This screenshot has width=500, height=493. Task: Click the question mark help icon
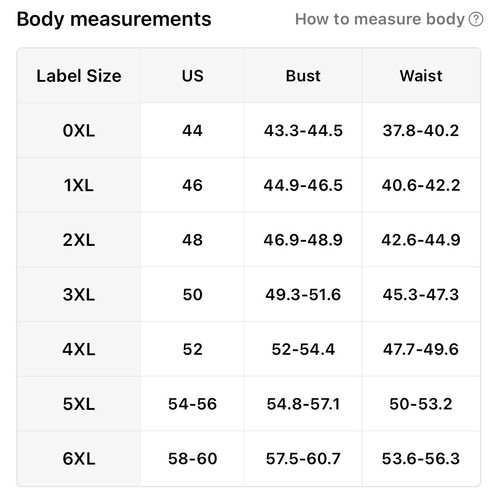coord(476,19)
